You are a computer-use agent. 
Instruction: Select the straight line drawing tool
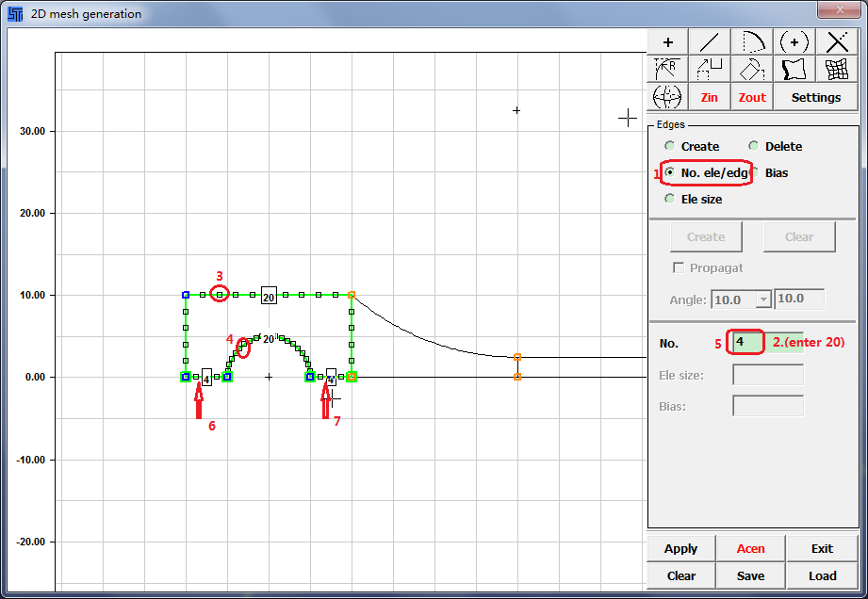[x=710, y=41]
